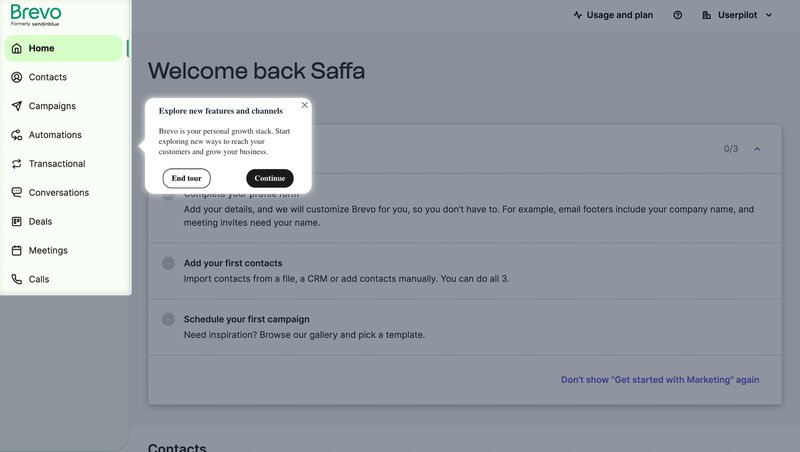Open the Userpilot account dropdown
This screenshot has height=452, width=800.
coord(737,15)
